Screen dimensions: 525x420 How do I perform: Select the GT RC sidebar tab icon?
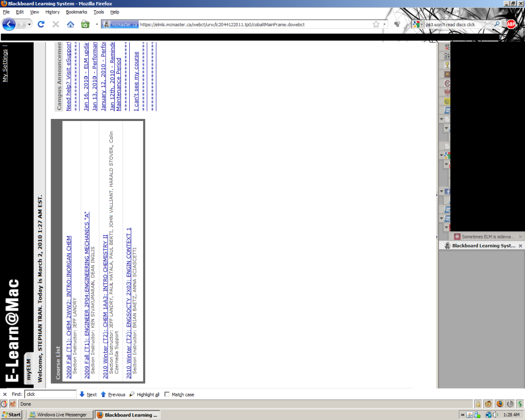coord(447,47)
